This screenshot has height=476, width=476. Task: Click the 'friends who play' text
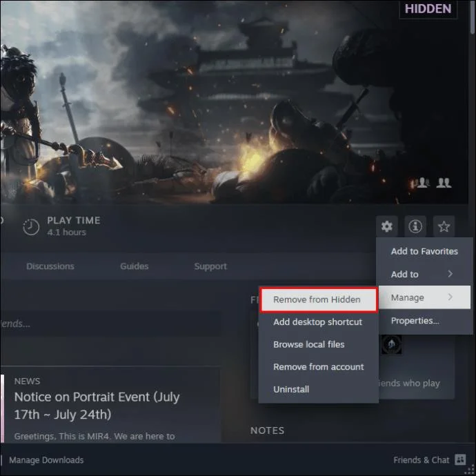(409, 384)
